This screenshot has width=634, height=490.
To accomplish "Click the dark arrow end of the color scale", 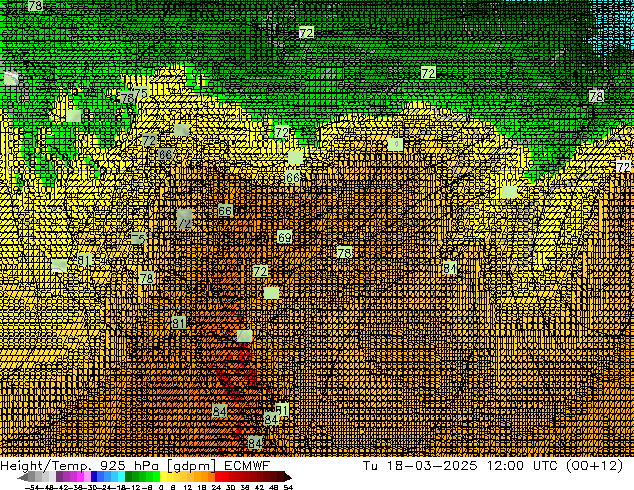I will point(287,477).
